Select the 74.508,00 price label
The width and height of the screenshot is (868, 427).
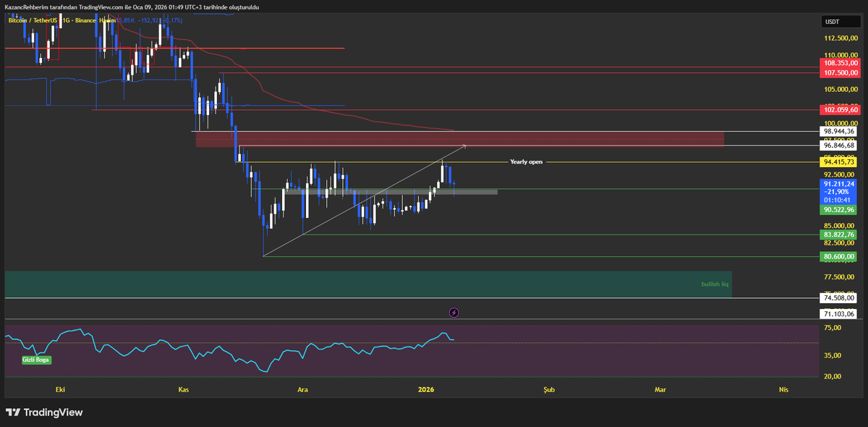click(x=838, y=297)
